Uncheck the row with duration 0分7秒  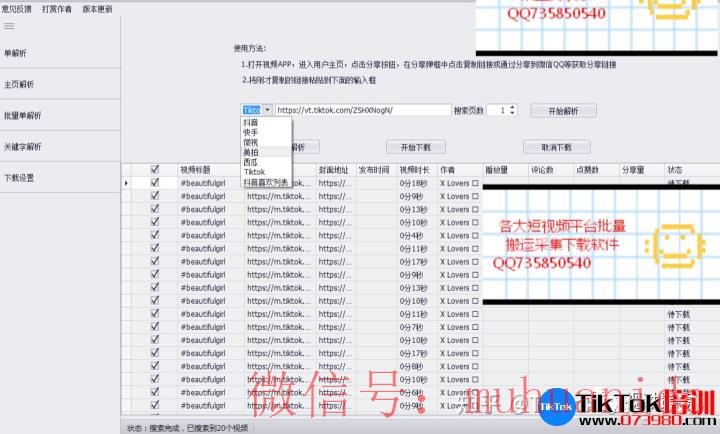click(x=155, y=327)
